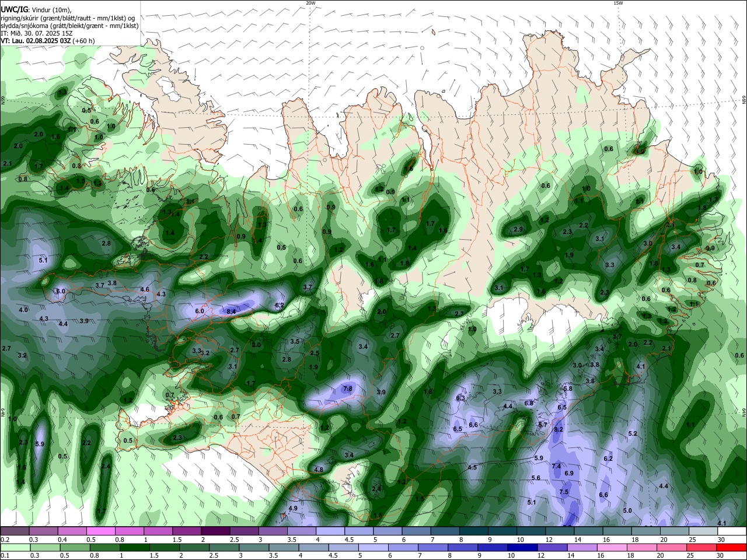Pick the white 30+ snow legend swatch
Image resolution: width=747 pixels, height=560 pixels.
[x=732, y=531]
